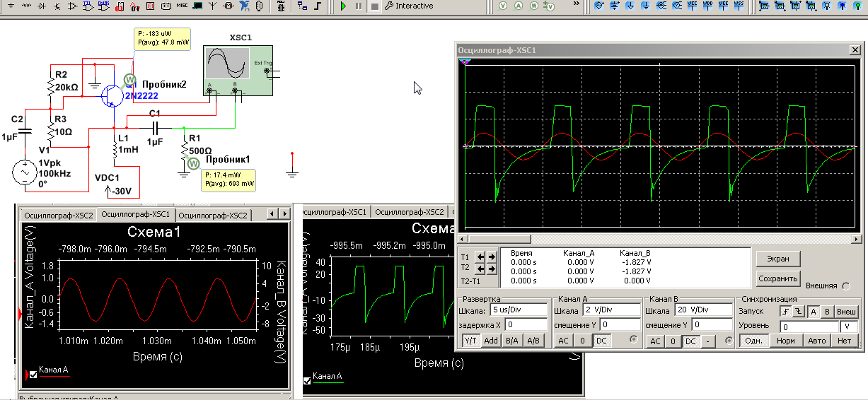The width and height of the screenshot is (868, 400).
Task: Select the Внешняя radio button
Action: tap(846, 286)
